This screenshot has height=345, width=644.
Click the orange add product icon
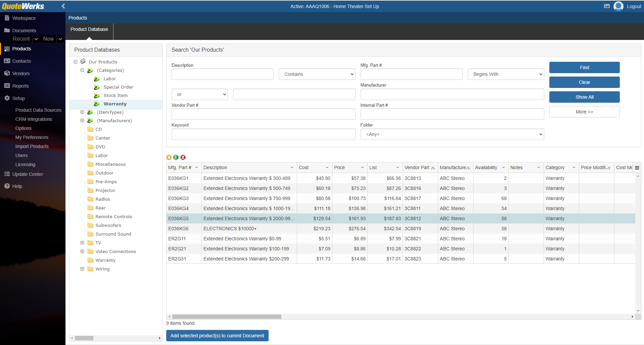[169, 157]
